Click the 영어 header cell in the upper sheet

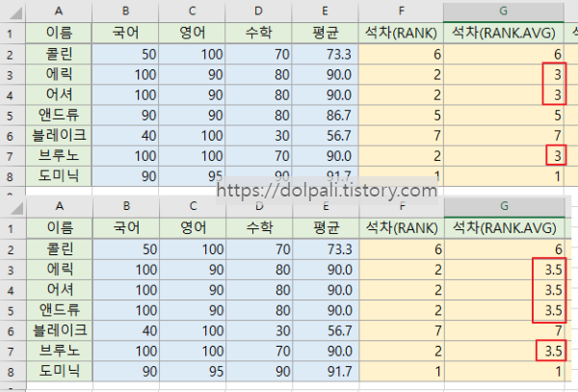click(192, 33)
